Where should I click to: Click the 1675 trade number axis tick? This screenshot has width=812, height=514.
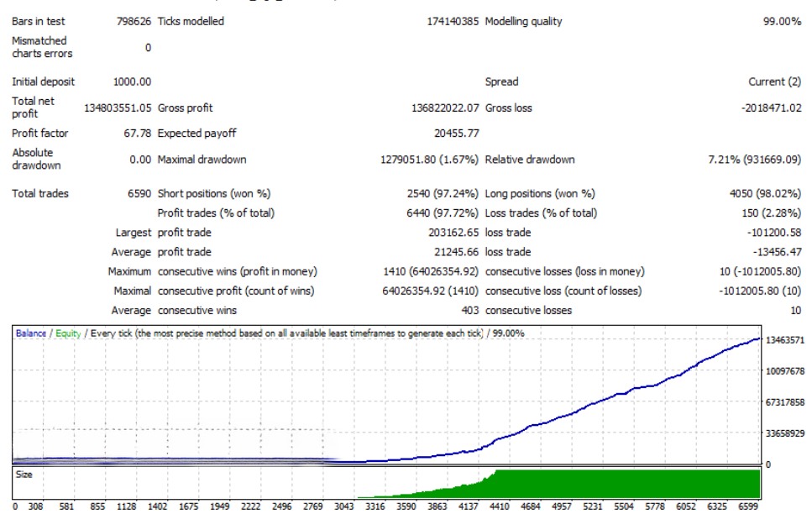tap(188, 506)
